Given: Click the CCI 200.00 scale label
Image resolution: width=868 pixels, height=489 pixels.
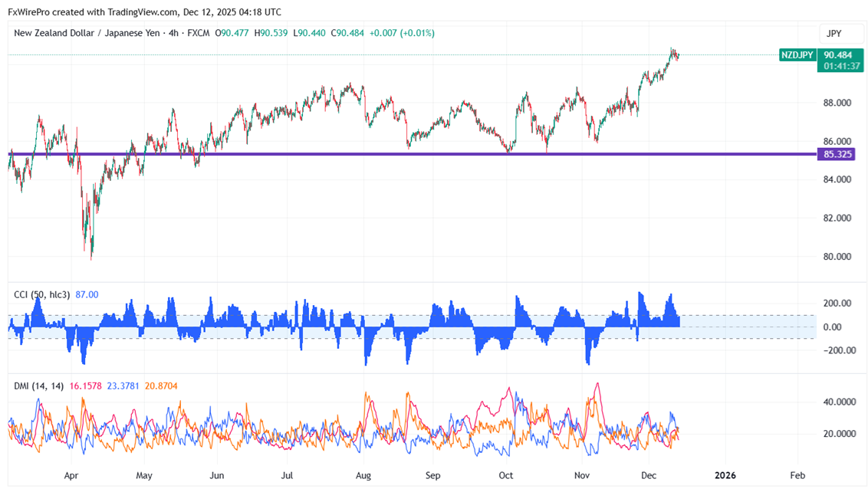Looking at the screenshot, I should point(837,304).
